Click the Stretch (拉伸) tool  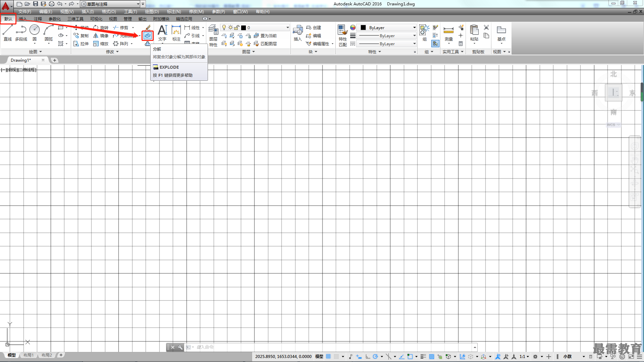point(81,44)
